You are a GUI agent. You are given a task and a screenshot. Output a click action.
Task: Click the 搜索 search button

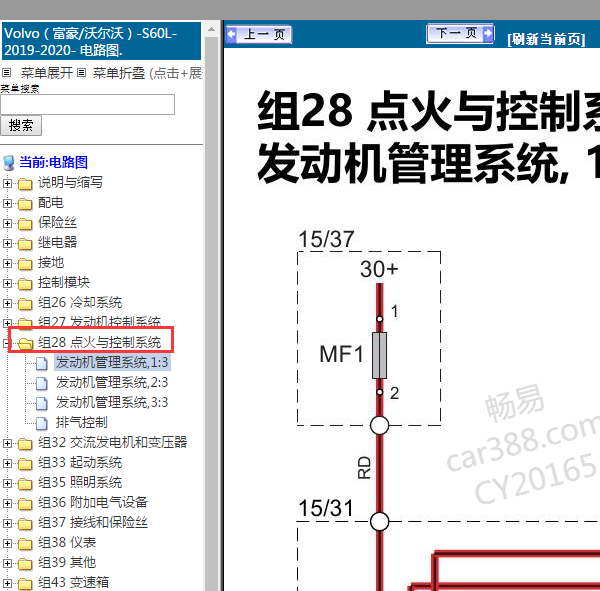tap(21, 126)
